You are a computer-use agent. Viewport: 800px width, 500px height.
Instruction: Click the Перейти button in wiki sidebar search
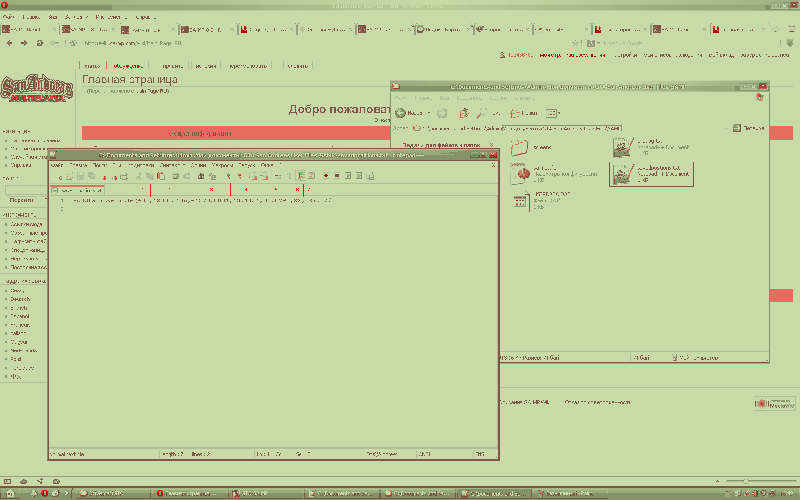[x=22, y=200]
